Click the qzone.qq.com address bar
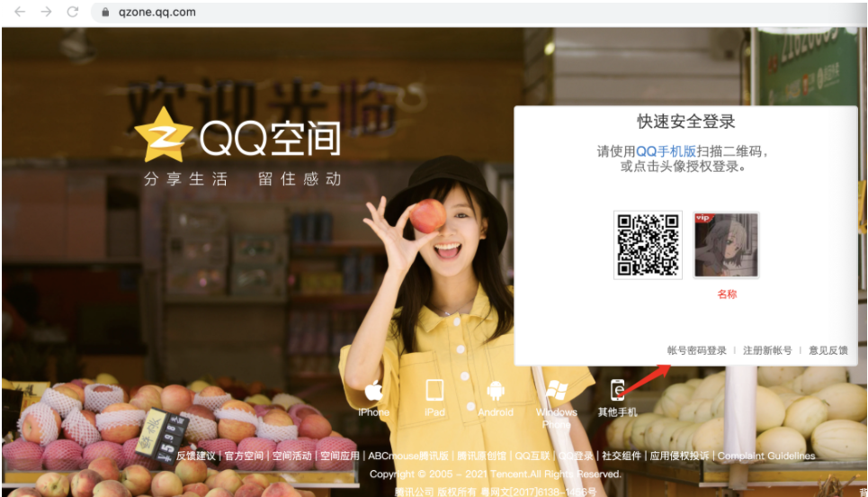The height and width of the screenshot is (497, 868). (476, 12)
